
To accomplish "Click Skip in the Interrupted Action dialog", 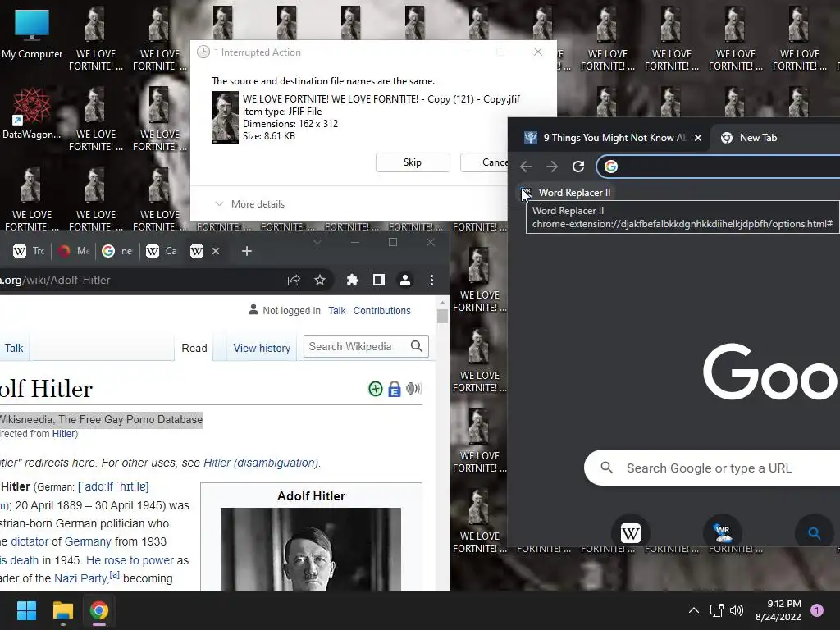I will pos(413,162).
